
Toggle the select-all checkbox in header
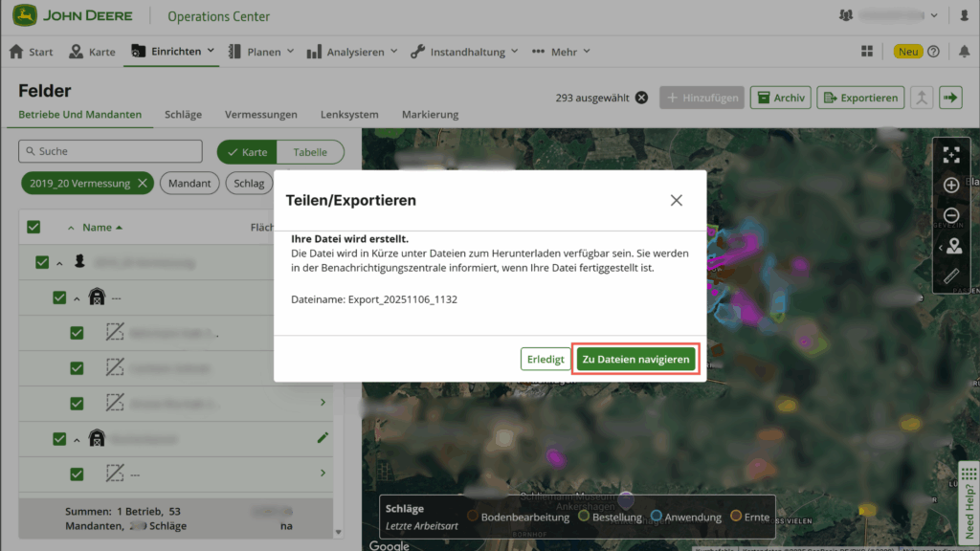click(33, 228)
